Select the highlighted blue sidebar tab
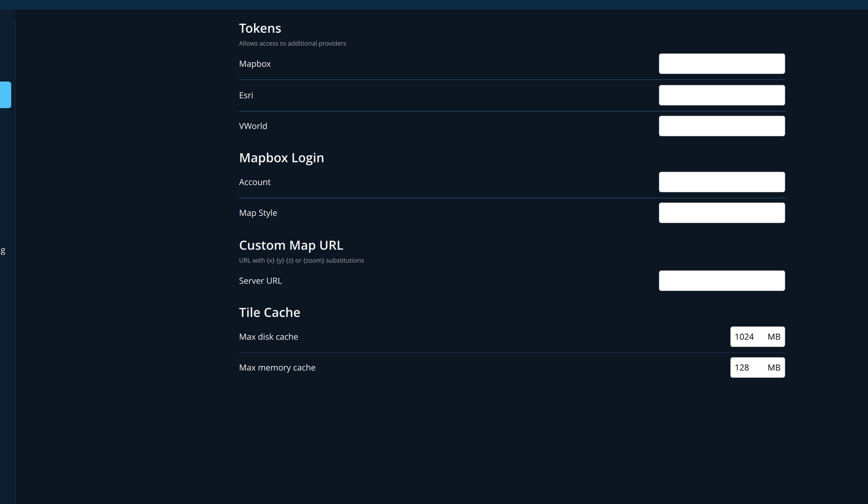 (5, 95)
